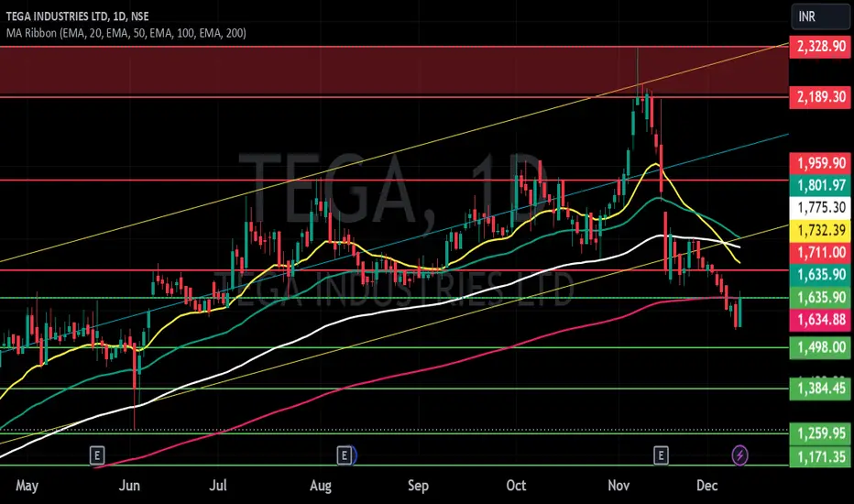Screen dimensions: 854x504
Task: Click the Nov time axis label
Action: coord(619,486)
